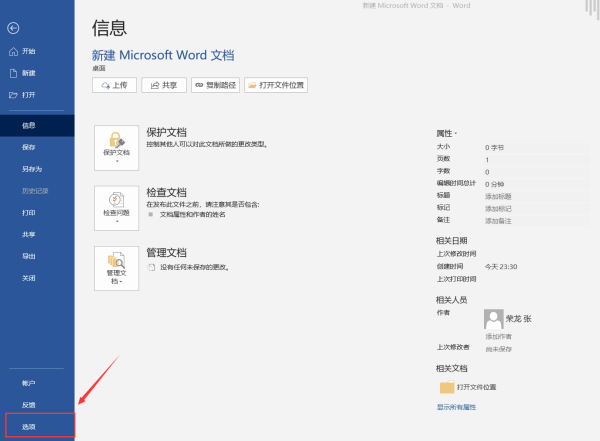600x441 pixels.
Task: Click 新建 in the sidebar
Action: click(29, 73)
